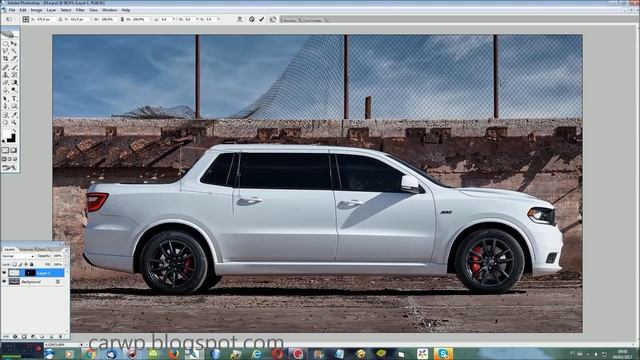Hide the Background layer eye icon
Screen dimensions: 640x360
(x=4, y=282)
